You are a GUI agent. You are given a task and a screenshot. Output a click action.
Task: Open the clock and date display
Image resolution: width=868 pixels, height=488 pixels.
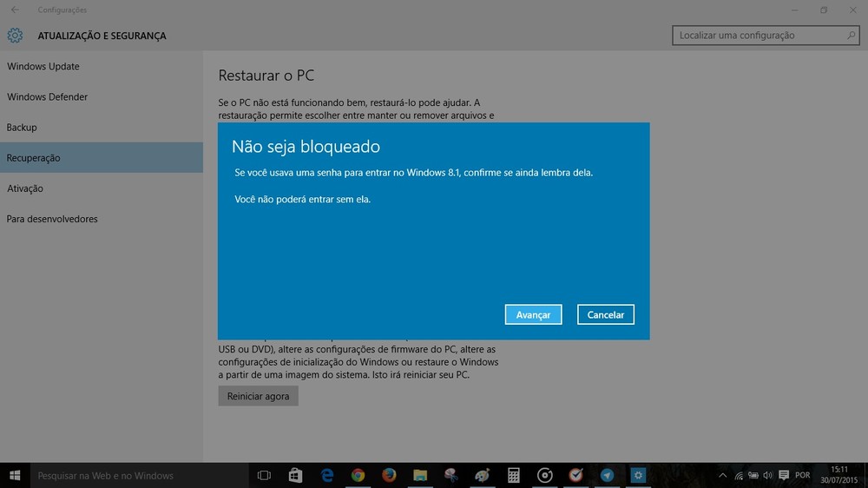coord(839,475)
